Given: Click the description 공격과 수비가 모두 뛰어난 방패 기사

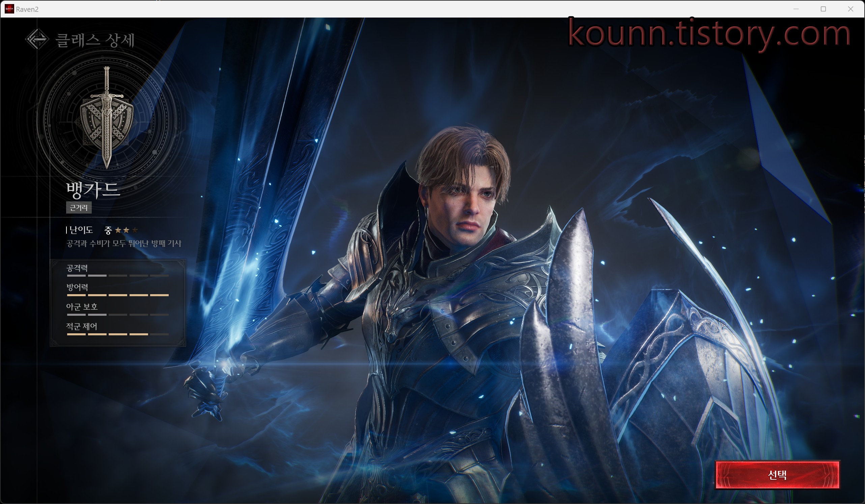Looking at the screenshot, I should [x=123, y=244].
